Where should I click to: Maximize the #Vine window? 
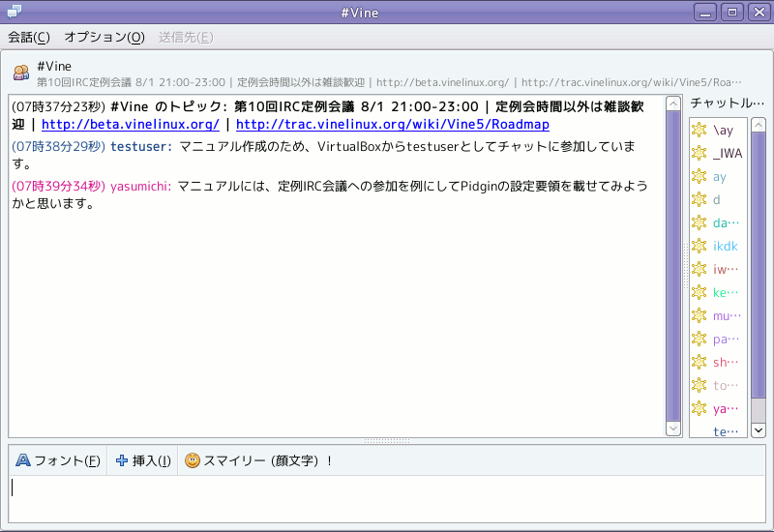coord(732,13)
